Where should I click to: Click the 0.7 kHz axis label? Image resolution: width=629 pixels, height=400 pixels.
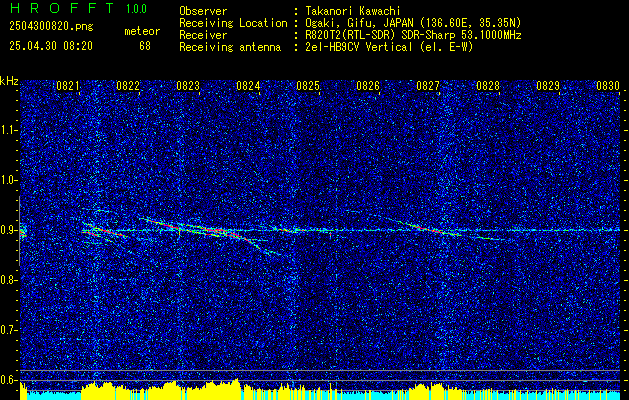[x=9, y=330]
